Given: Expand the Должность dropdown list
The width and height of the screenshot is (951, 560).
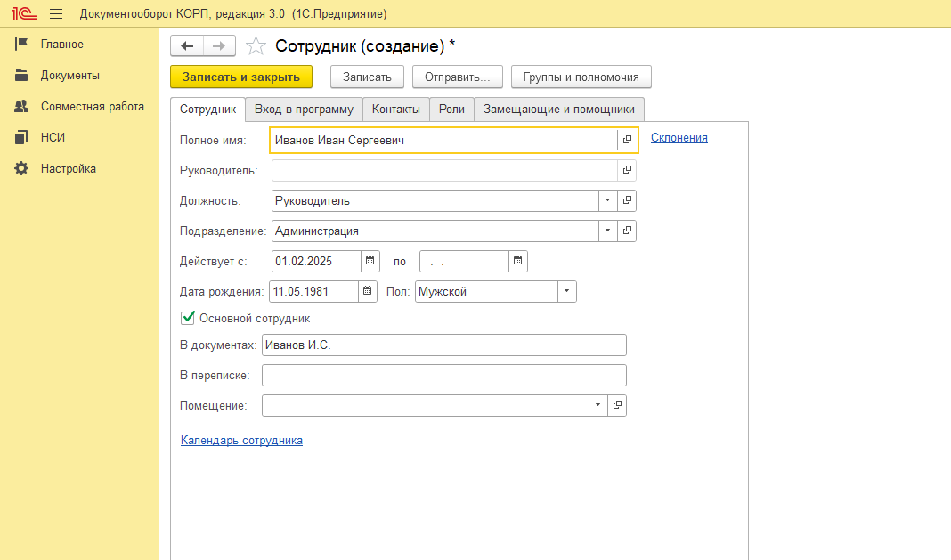Looking at the screenshot, I should [607, 200].
